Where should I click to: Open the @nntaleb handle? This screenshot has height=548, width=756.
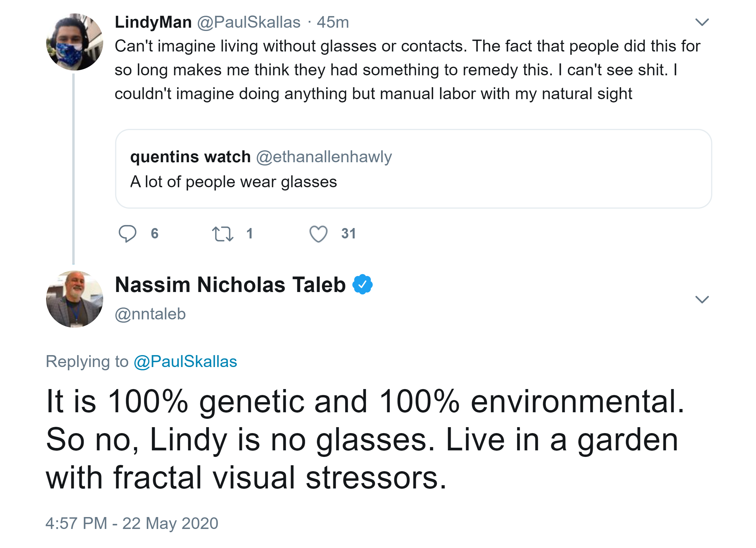coord(150,314)
